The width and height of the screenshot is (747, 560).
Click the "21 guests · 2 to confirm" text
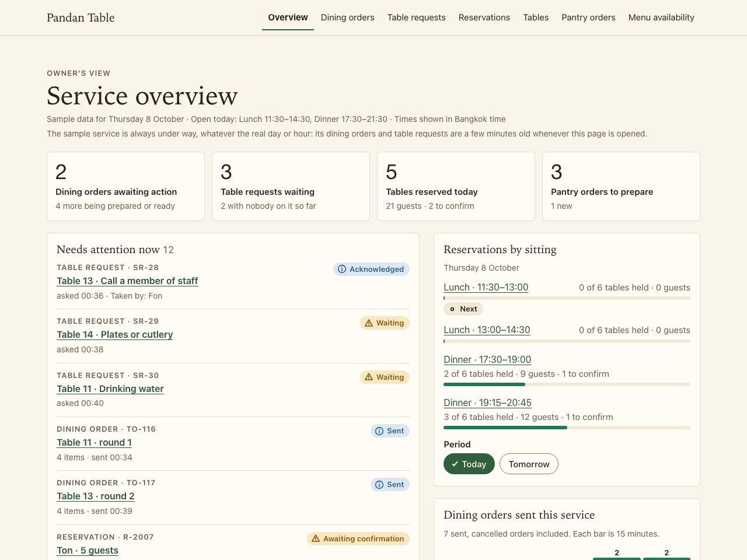pos(430,206)
